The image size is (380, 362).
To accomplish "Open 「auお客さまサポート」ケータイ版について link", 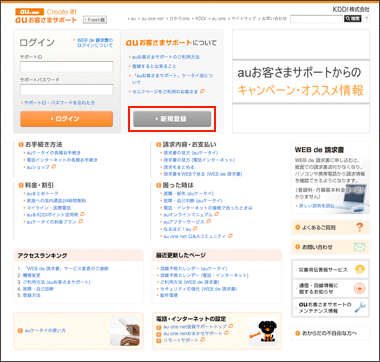I will coord(172,79).
